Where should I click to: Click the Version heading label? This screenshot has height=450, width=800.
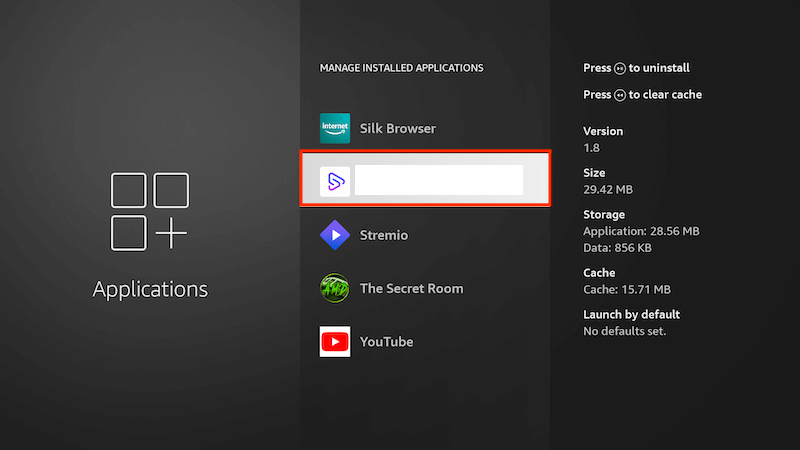tap(603, 131)
